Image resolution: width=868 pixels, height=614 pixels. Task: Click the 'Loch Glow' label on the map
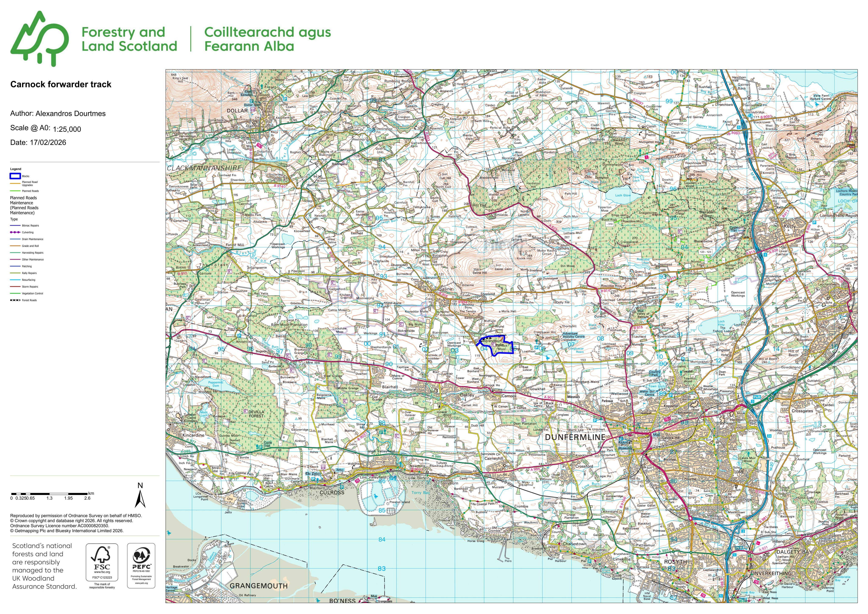(623, 196)
